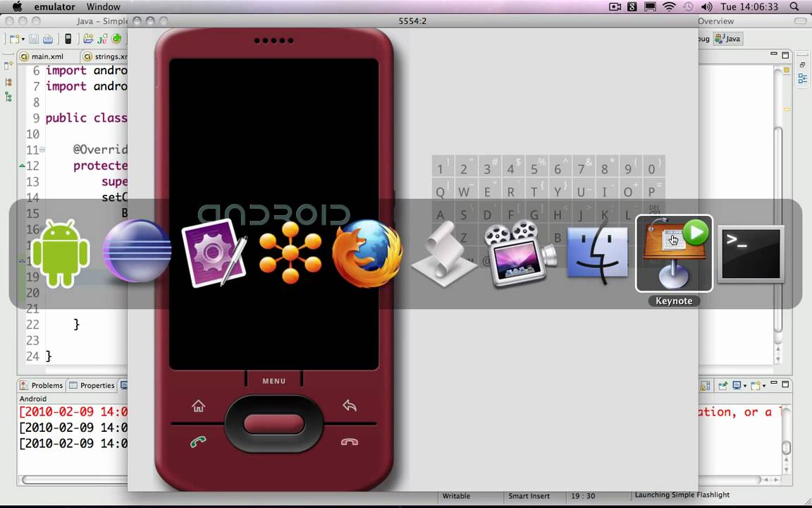Tap the red End Call button on the emulator
Screen dimensions: 812x508
(x=350, y=442)
